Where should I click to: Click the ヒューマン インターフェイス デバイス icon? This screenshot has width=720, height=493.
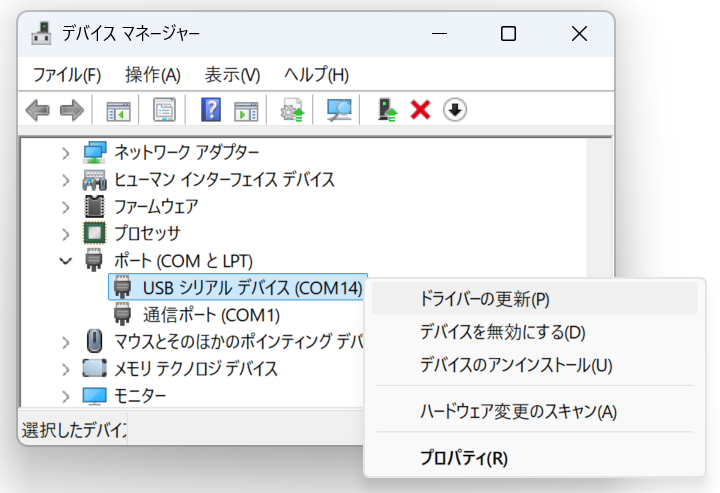tap(95, 179)
